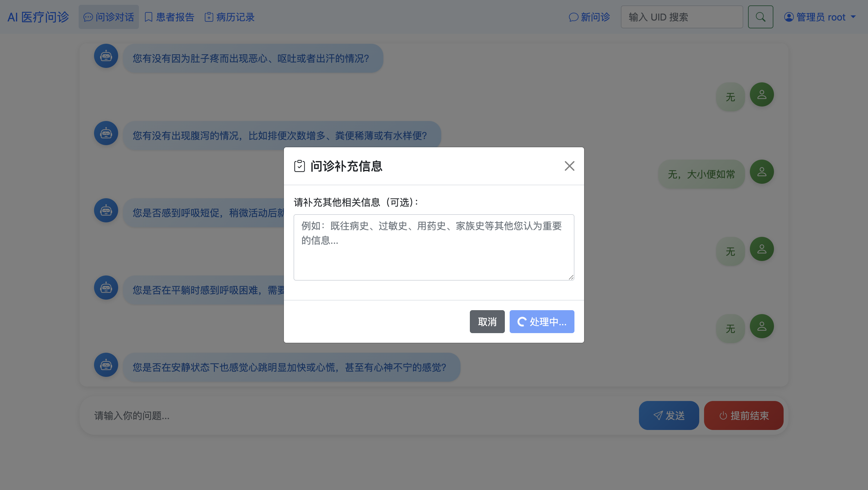
Task: Click the 处理中... loading button
Action: pos(542,321)
